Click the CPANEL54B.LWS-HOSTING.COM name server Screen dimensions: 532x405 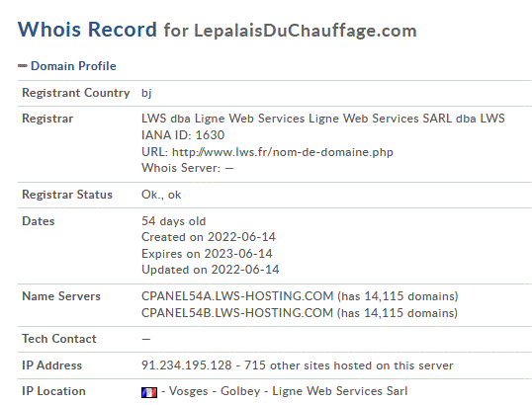tap(237, 313)
